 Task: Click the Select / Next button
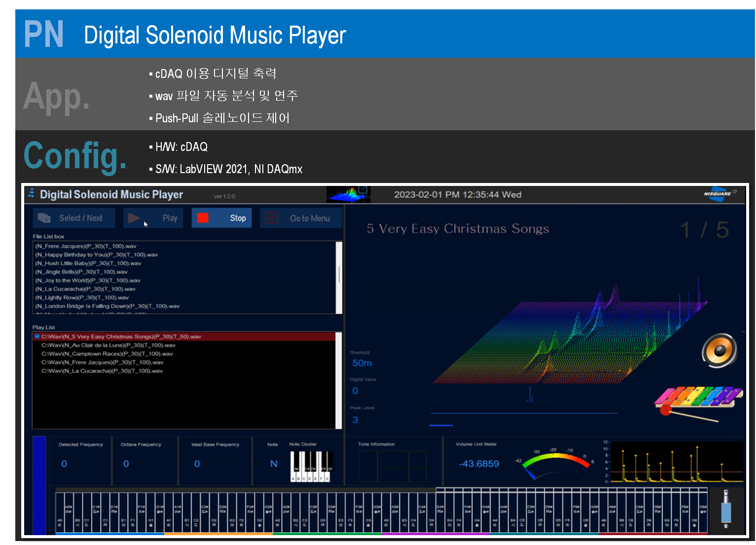coord(73,218)
